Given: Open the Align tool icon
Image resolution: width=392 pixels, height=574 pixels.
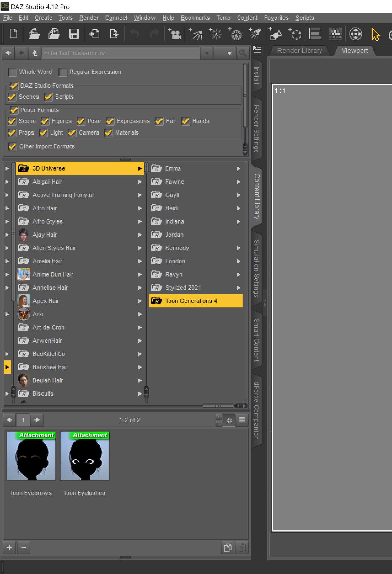Looking at the screenshot, I should coord(315,34).
